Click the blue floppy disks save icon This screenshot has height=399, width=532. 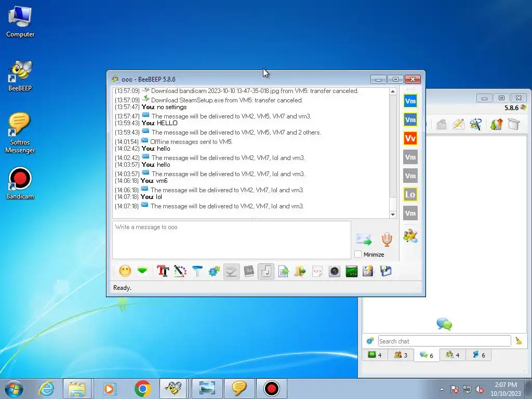click(386, 271)
